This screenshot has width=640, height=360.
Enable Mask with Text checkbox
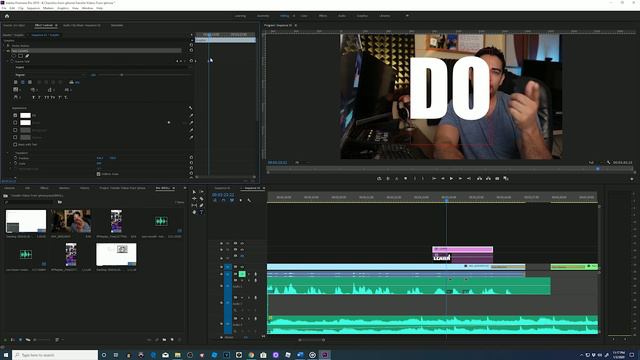pos(15,144)
